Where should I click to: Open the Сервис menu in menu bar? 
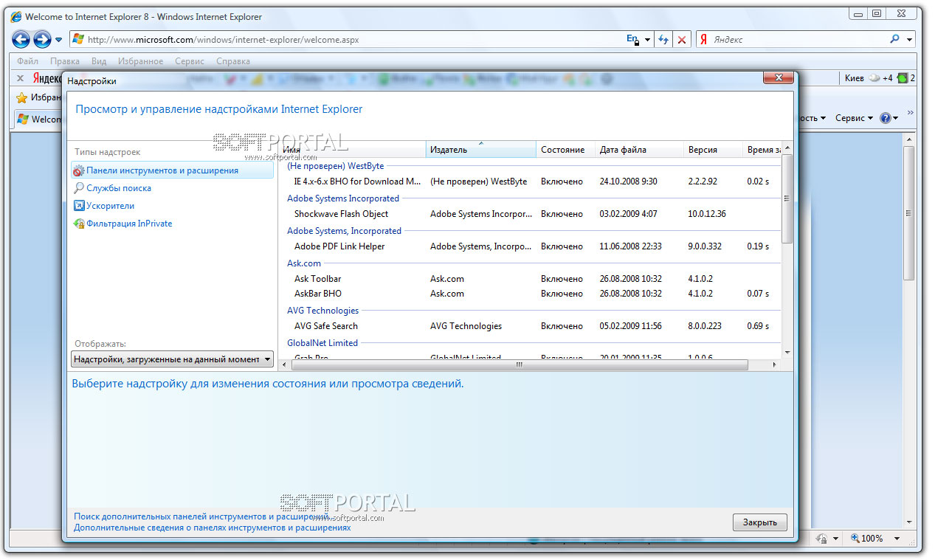point(190,61)
